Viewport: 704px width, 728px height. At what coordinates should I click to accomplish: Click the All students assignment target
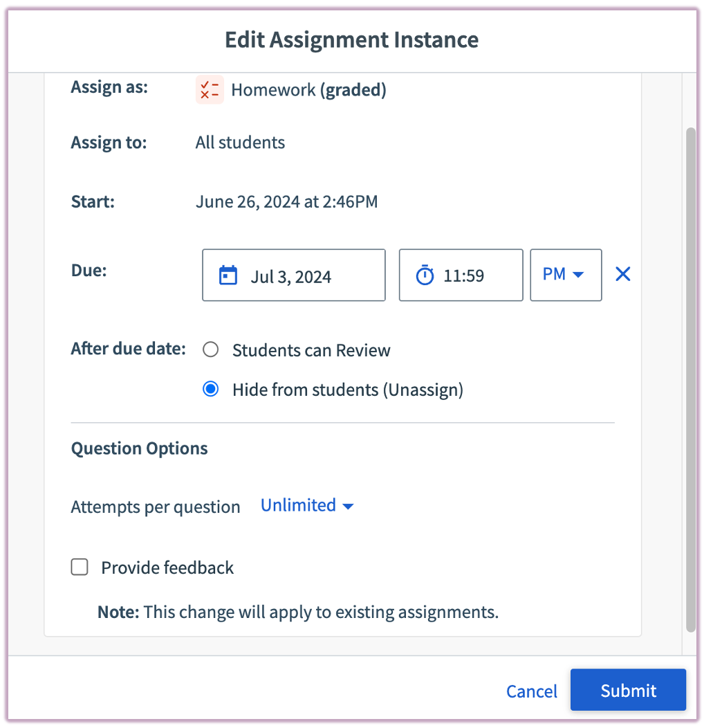click(x=240, y=143)
